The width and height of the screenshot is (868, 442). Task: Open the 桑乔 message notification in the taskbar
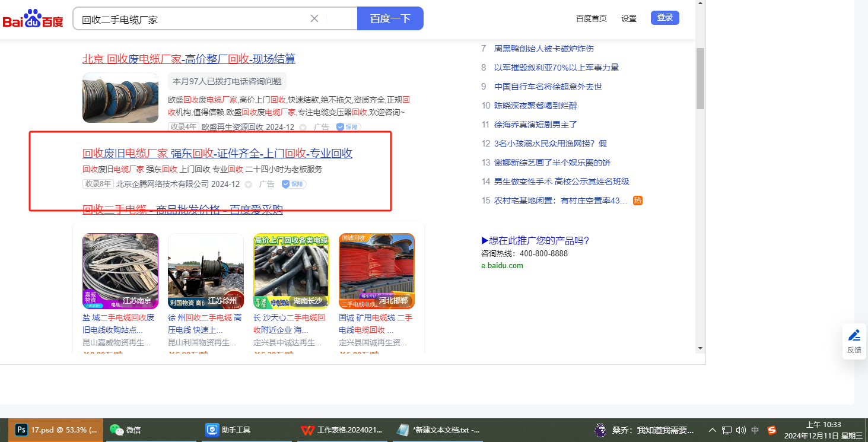click(x=645, y=430)
